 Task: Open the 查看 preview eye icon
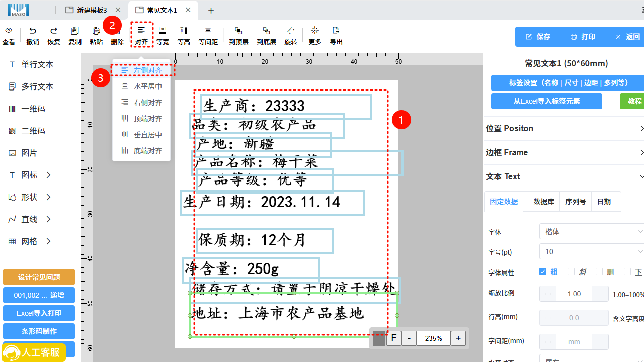(9, 31)
